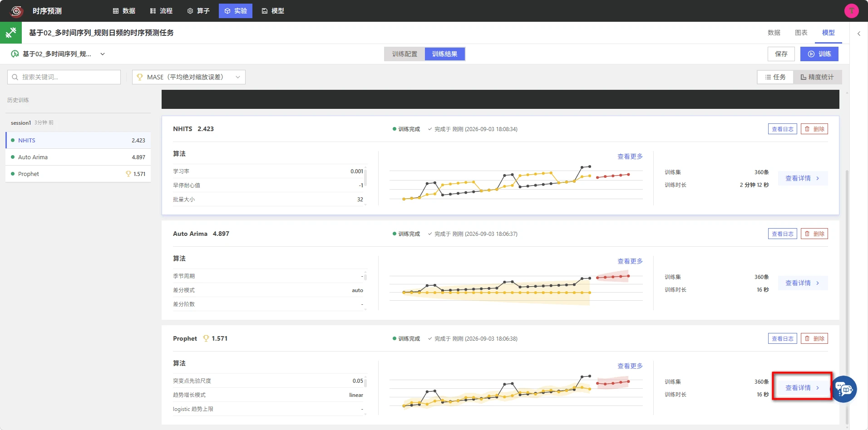Start training with 训练 button
This screenshot has height=430, width=868.
(x=819, y=54)
